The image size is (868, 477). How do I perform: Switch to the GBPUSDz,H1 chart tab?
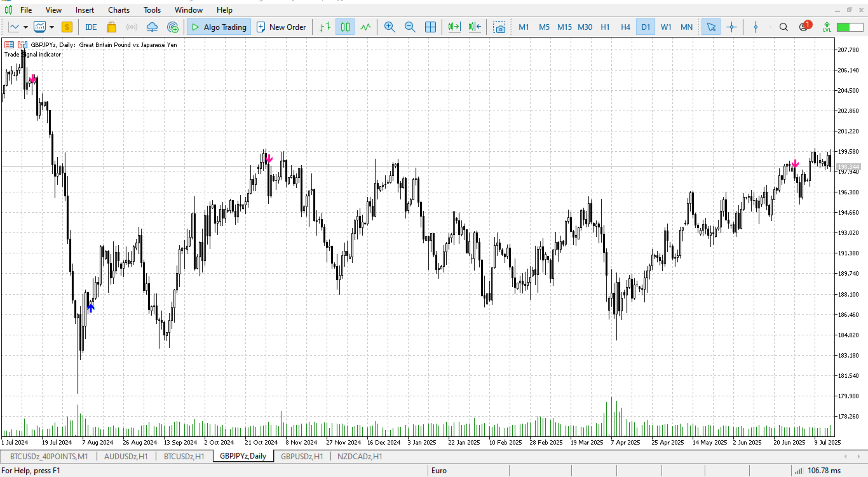(x=302, y=456)
